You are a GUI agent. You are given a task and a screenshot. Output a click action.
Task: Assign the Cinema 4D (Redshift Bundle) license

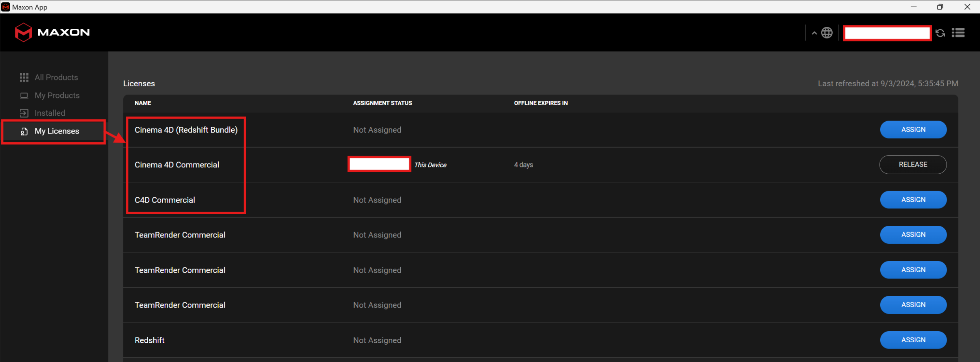913,130
